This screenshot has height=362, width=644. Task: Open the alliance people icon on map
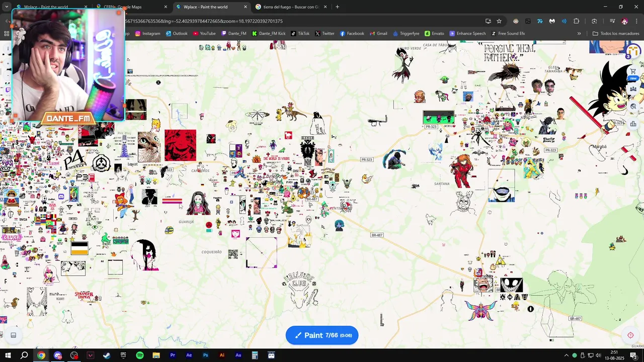point(633,89)
